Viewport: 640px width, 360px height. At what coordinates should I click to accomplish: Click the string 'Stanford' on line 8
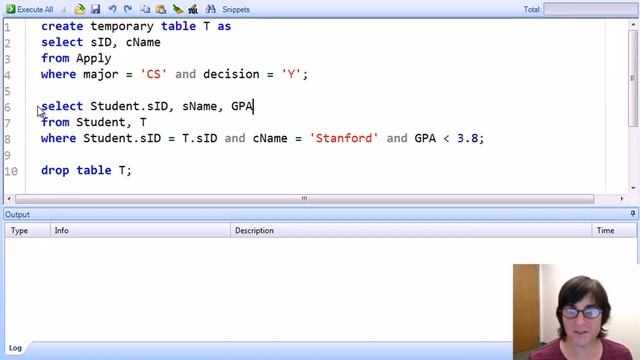click(344, 138)
